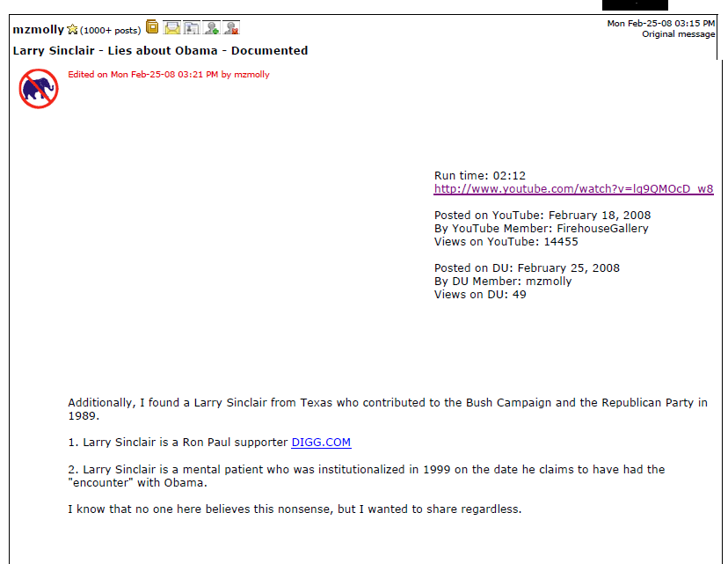
Task: Open the YouTube watch link
Action: point(573,188)
